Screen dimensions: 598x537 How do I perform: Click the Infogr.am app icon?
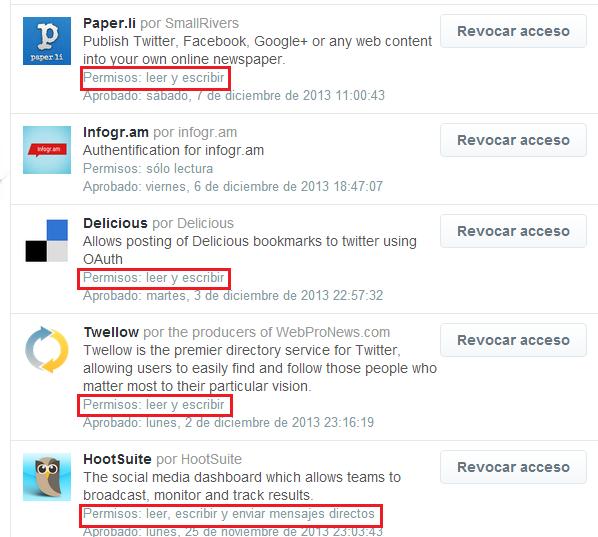pyautogui.click(x=47, y=150)
